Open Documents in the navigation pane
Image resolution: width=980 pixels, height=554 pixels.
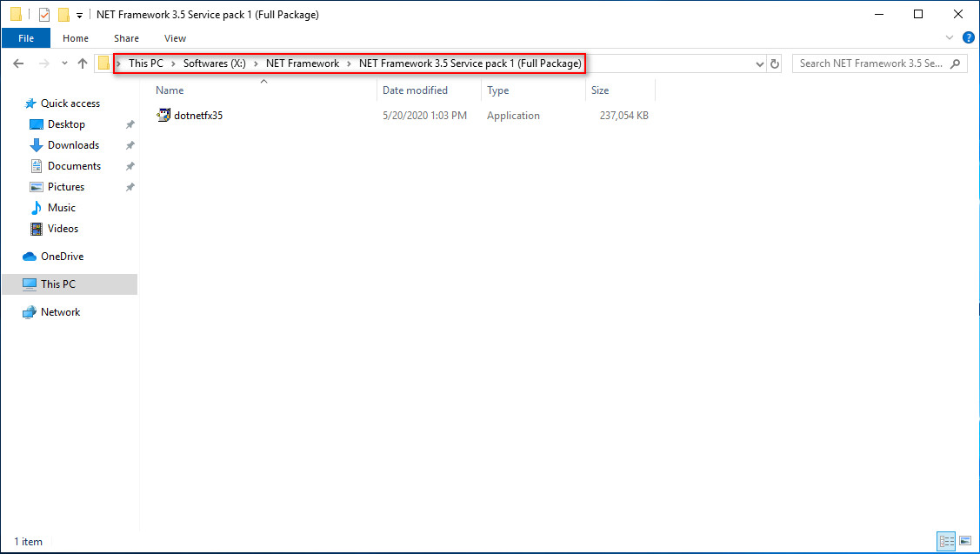pos(74,166)
